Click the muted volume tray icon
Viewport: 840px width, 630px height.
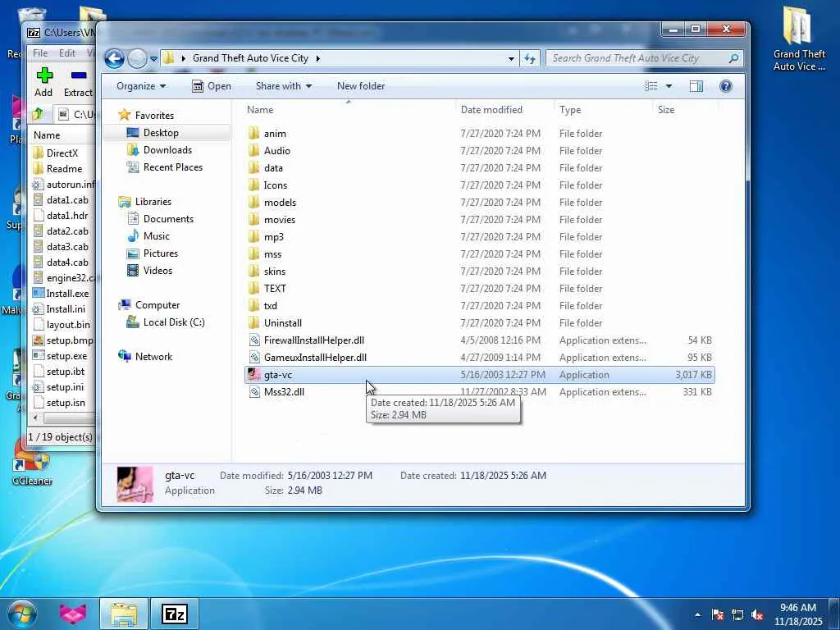click(757, 614)
